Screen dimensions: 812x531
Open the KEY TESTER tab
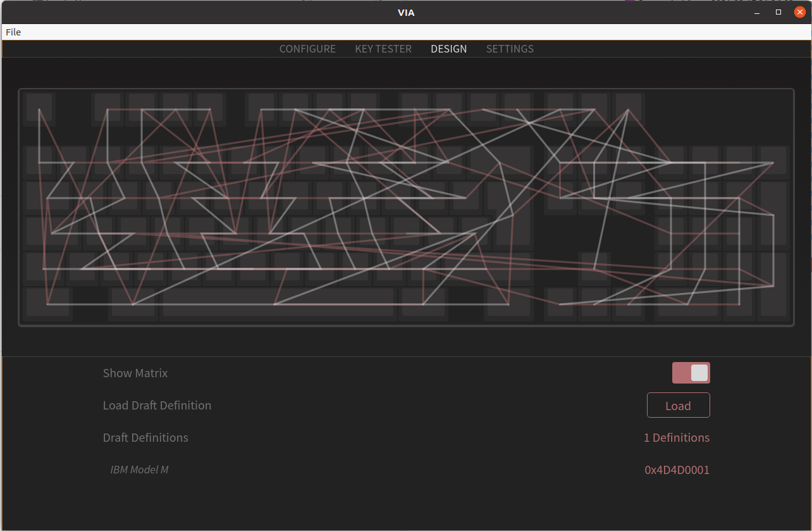point(383,49)
